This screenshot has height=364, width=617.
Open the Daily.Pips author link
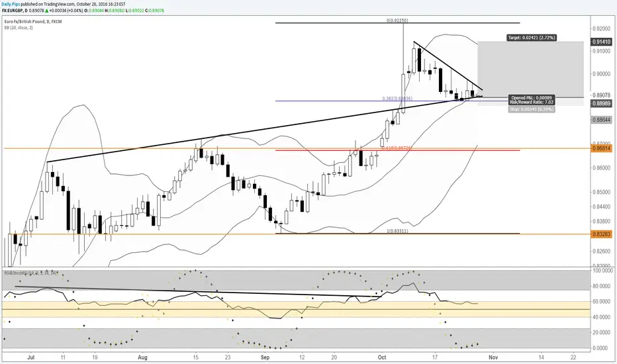coord(11,4)
